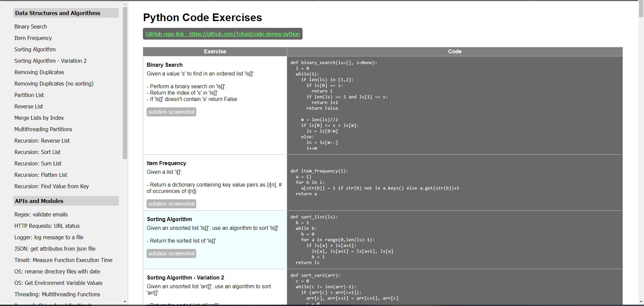Image resolution: width=644 pixels, height=306 pixels.
Task: Open the GitHub repo link
Action: [x=222, y=34]
